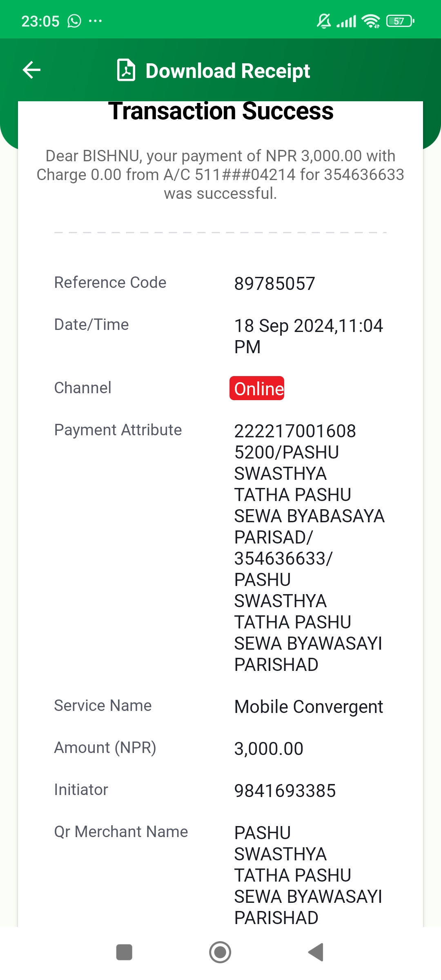This screenshot has height=980, width=441.
Task: Tap the PDF receipt icon
Action: pyautogui.click(x=126, y=70)
